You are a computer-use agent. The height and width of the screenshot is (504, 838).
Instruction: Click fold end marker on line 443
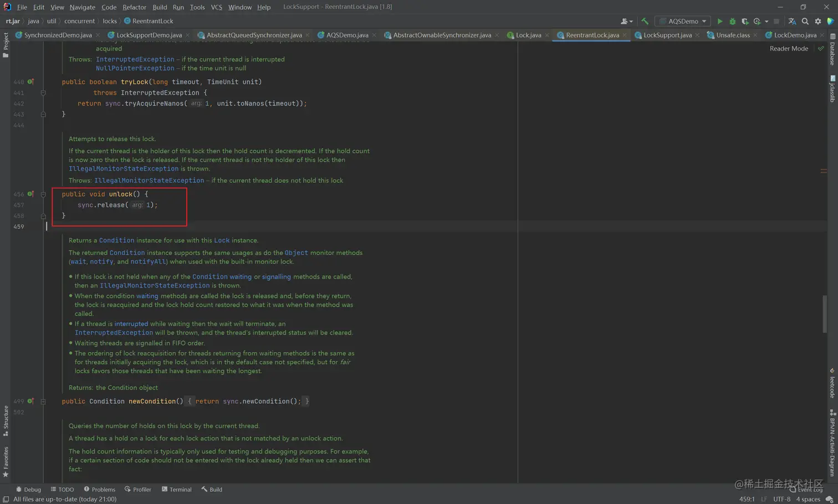(43, 115)
